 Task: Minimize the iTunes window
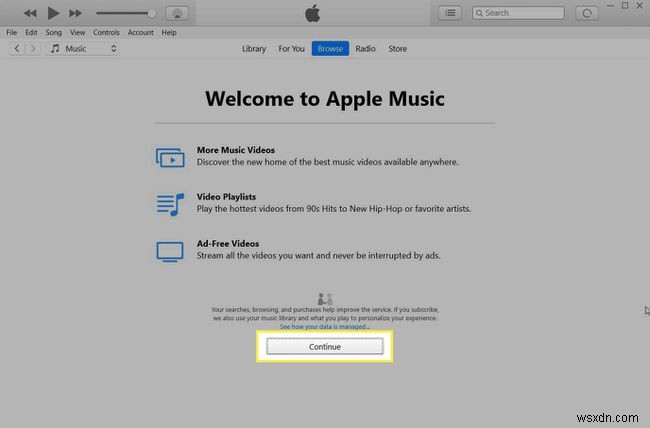click(x=610, y=6)
